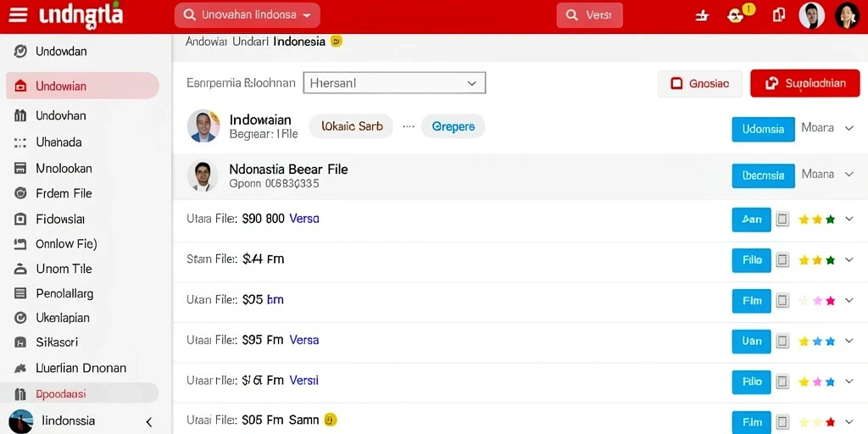868x434 pixels.
Task: Tick the checkbox in the $90 800 row
Action: click(782, 220)
